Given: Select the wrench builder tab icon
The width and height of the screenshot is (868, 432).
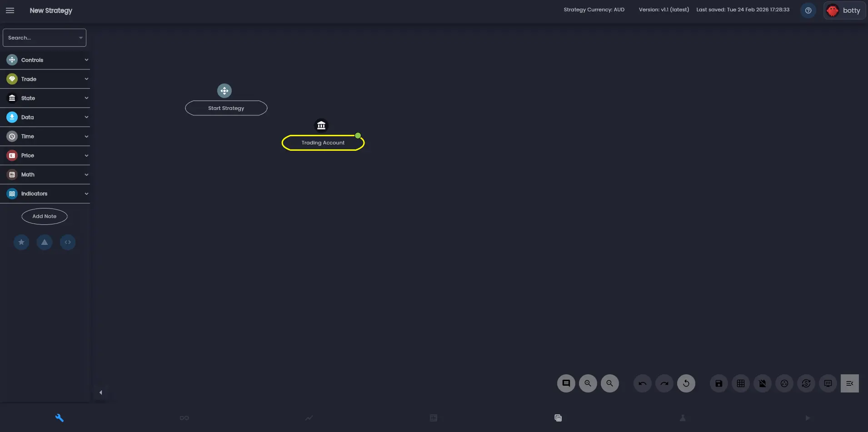Looking at the screenshot, I should 59,418.
